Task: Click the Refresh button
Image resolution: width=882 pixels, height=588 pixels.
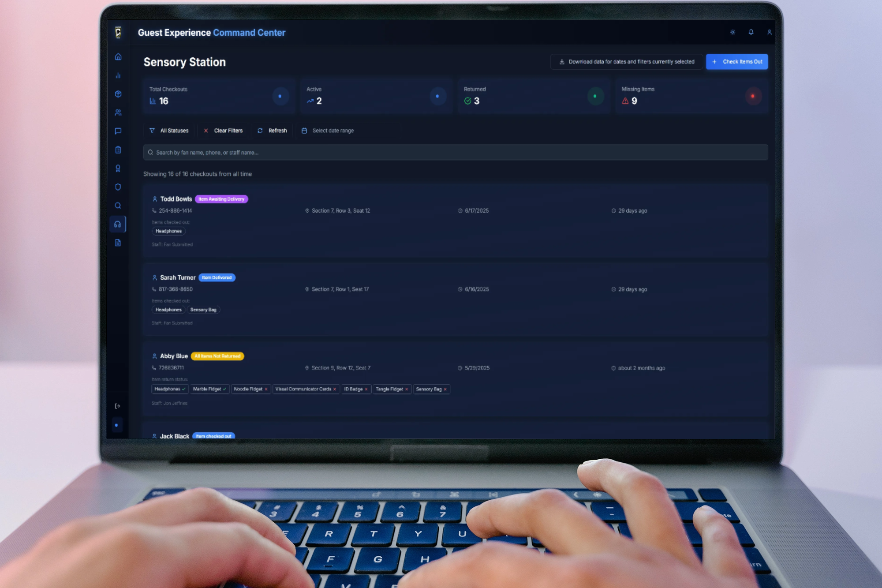Action: (272, 131)
